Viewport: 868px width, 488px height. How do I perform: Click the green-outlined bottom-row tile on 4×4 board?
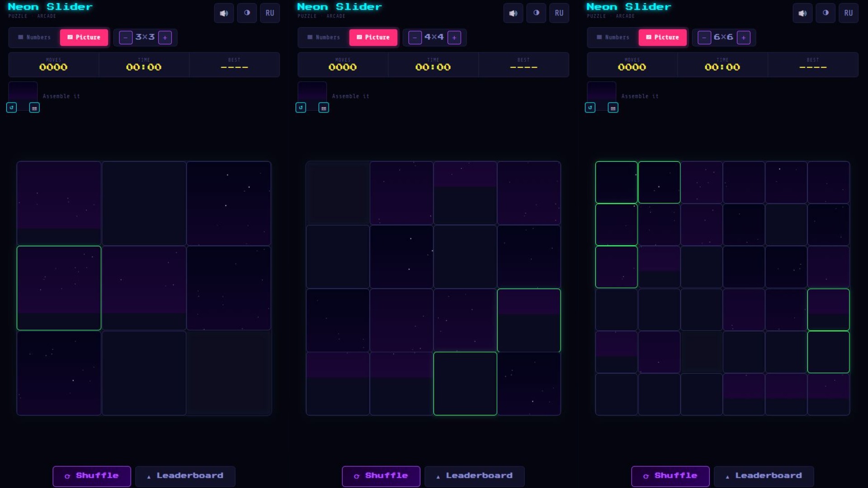tap(465, 384)
